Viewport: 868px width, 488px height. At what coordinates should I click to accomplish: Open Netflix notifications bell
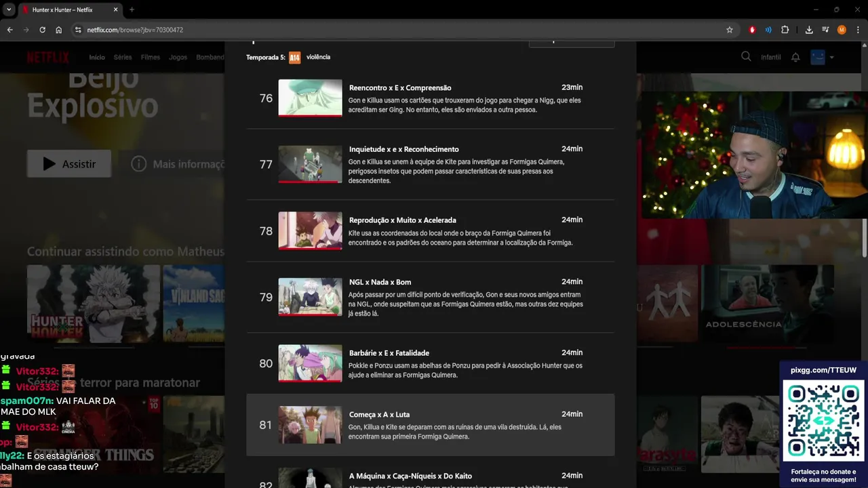(x=795, y=58)
